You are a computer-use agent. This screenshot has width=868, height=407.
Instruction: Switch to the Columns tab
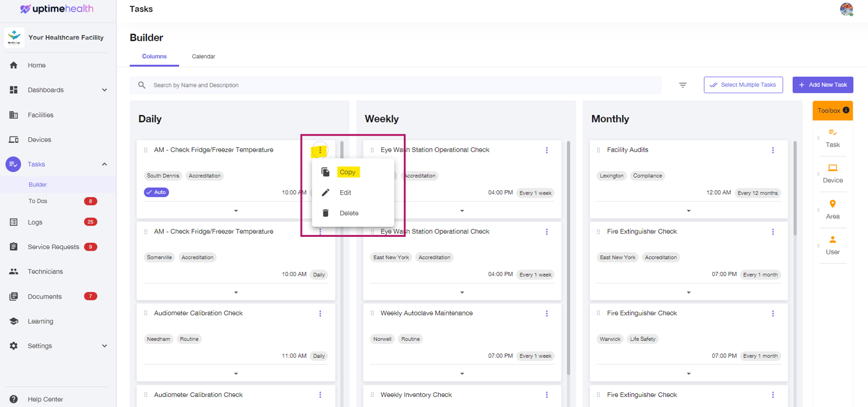(154, 56)
